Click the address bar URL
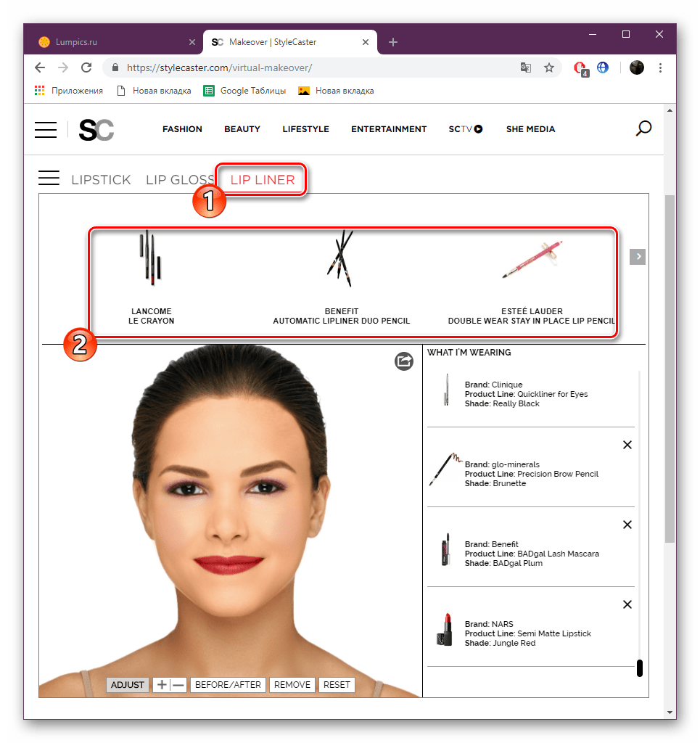This screenshot has height=743, width=700. [x=219, y=67]
